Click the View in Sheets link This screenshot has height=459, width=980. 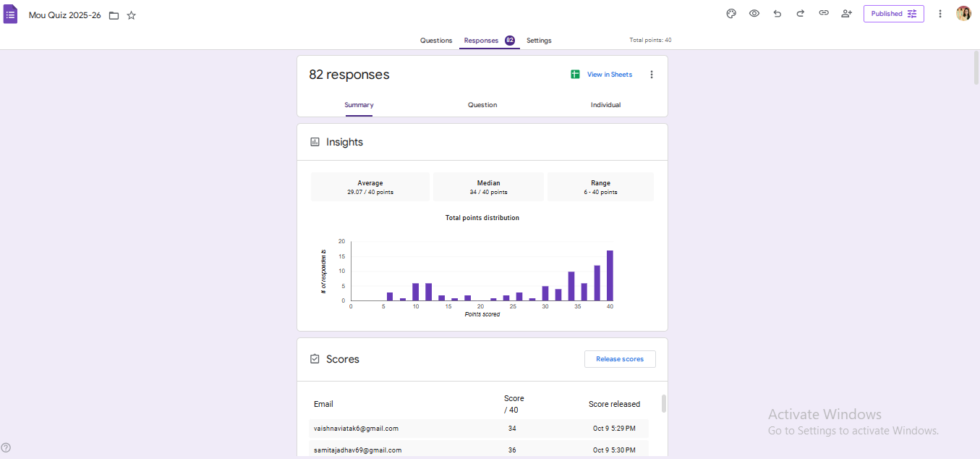[602, 75]
